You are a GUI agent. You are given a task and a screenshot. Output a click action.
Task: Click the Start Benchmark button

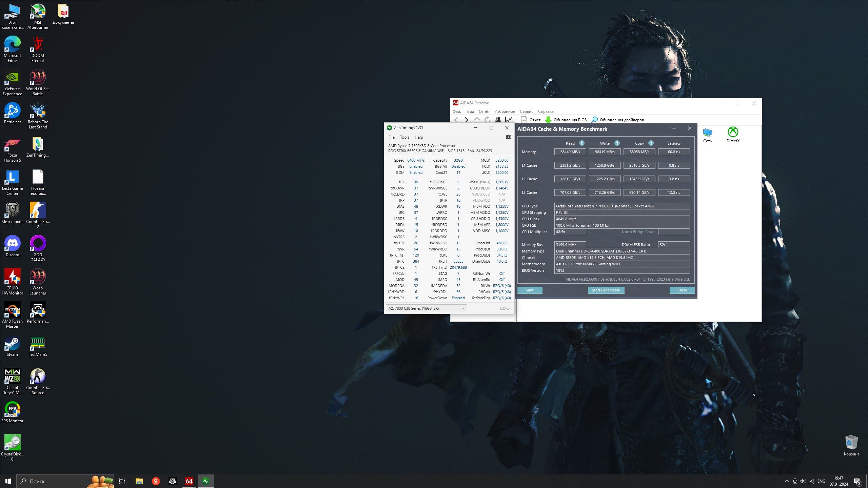point(606,290)
